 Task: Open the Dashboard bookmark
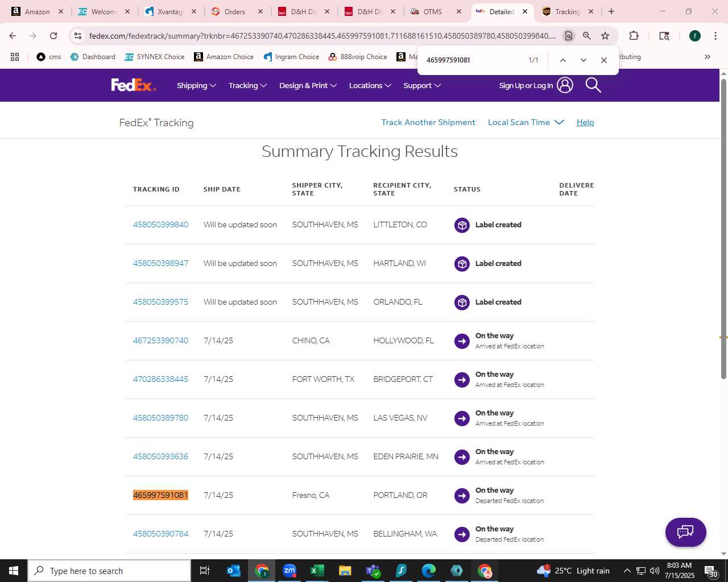(x=93, y=57)
